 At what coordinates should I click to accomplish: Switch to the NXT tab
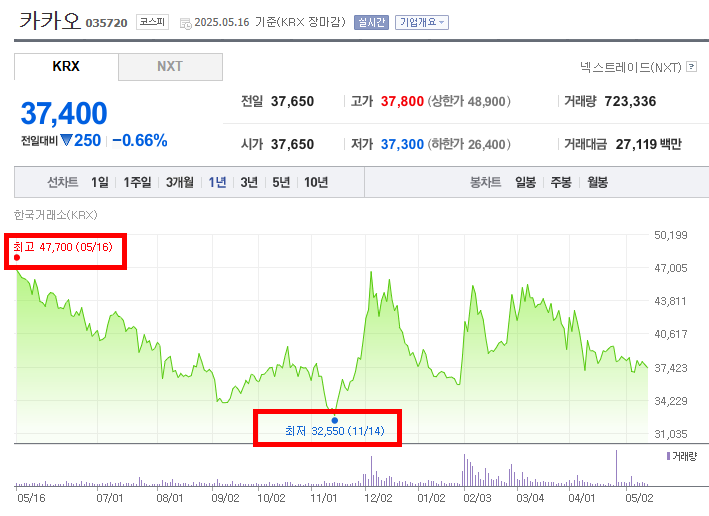pyautogui.click(x=170, y=66)
